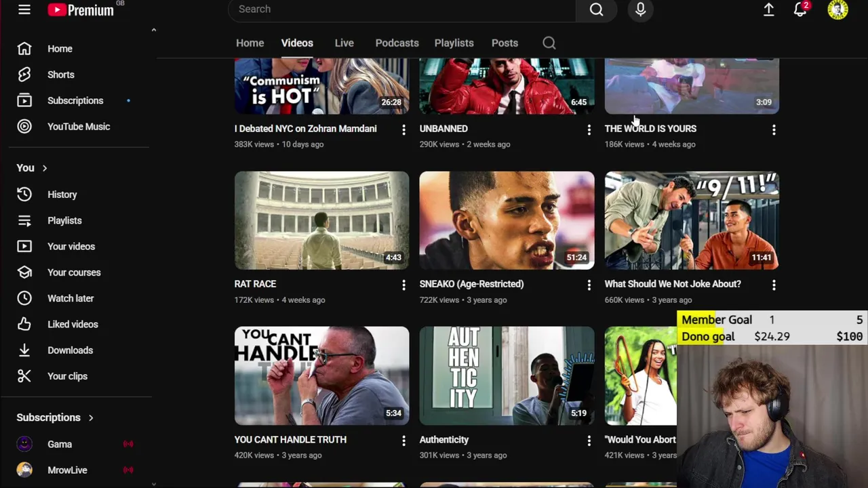Open the hamburger guide menu
The width and height of the screenshot is (868, 488).
(24, 9)
